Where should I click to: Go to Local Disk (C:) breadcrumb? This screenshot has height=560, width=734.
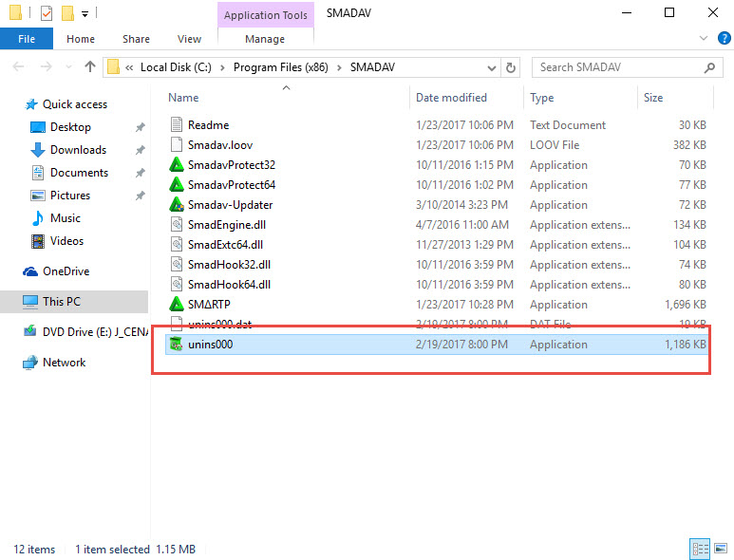pos(176,67)
